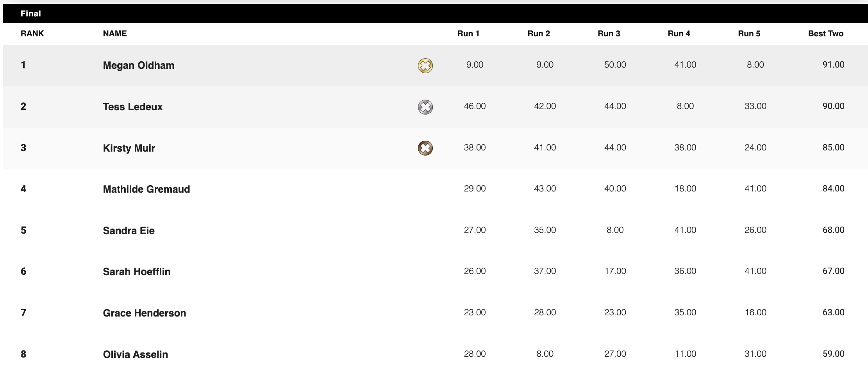868x372 pixels.
Task: Click Megan Oldham's Run 3 score 50.00
Action: point(615,65)
